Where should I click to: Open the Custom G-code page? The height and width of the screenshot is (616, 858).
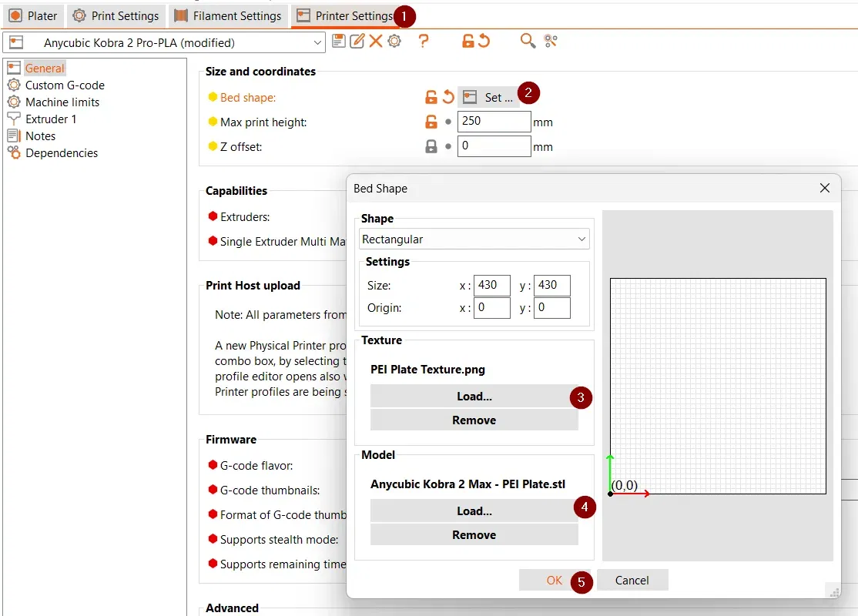(x=65, y=85)
